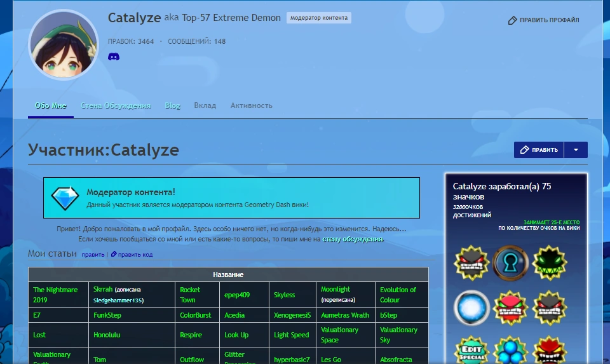
Task: Click the blue 'ПРАВИТЬ' page edit button
Action: pos(539,150)
